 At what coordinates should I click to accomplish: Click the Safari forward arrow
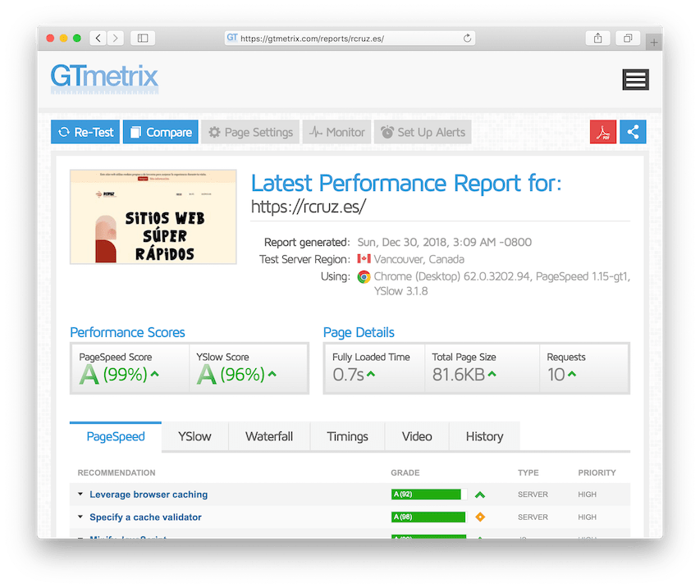(x=115, y=38)
